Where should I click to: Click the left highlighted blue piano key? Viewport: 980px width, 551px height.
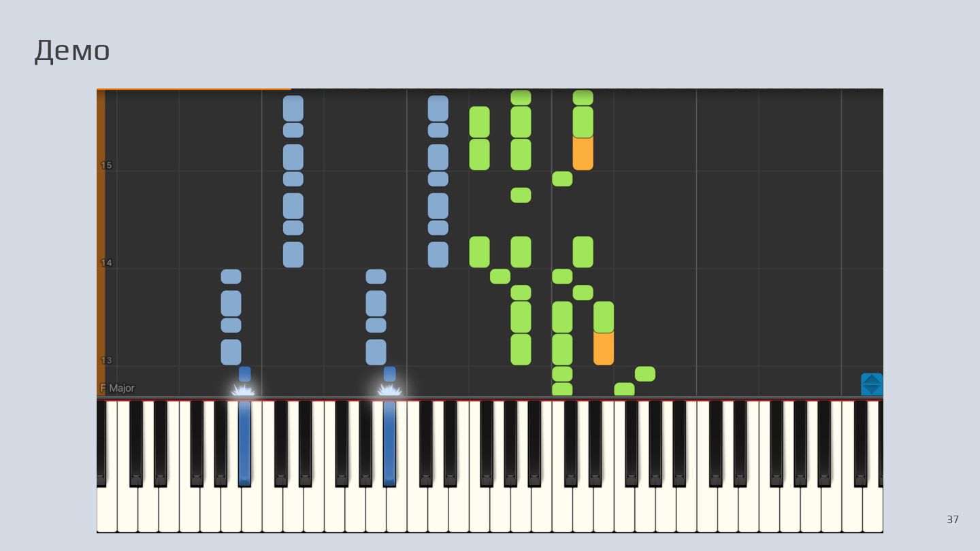pyautogui.click(x=244, y=443)
